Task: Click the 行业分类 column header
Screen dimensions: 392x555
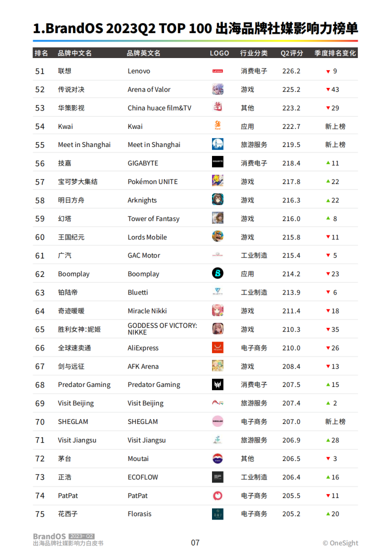Action: coord(254,53)
